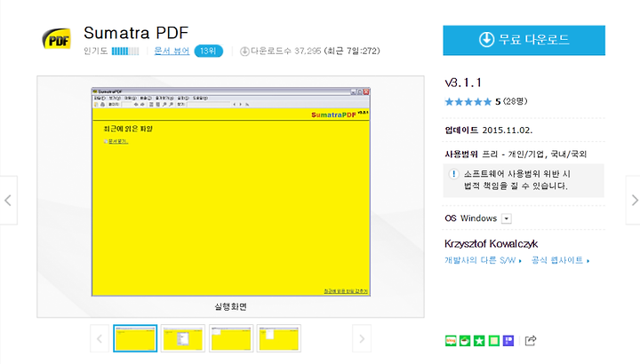The height and width of the screenshot is (364, 640).
Task: Click the 실행화면 caption text
Action: (x=230, y=306)
